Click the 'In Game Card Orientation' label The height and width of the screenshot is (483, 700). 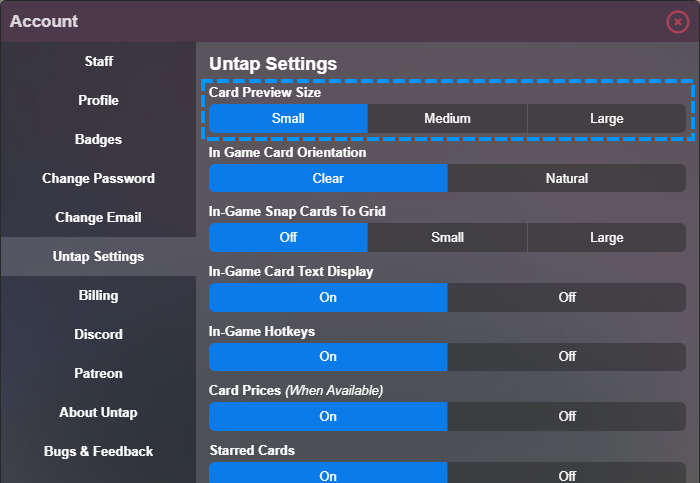[287, 152]
